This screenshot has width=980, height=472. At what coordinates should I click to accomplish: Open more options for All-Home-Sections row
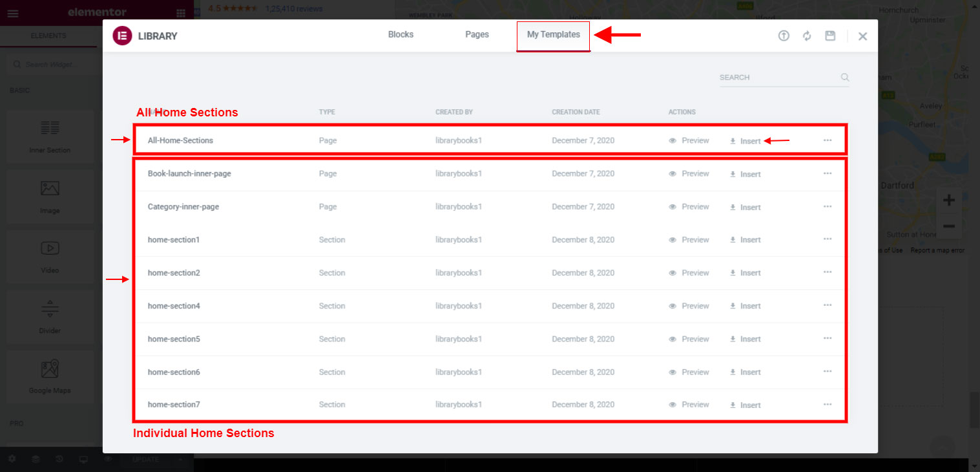point(828,140)
